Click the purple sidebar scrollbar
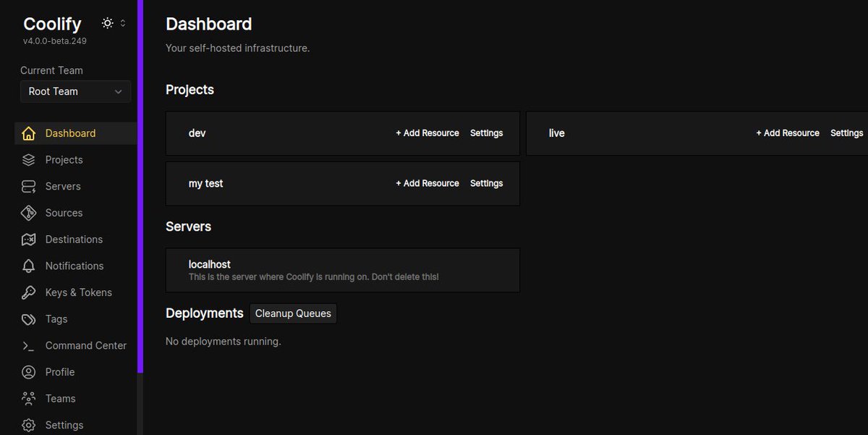Image resolution: width=868 pixels, height=435 pixels. [140, 186]
